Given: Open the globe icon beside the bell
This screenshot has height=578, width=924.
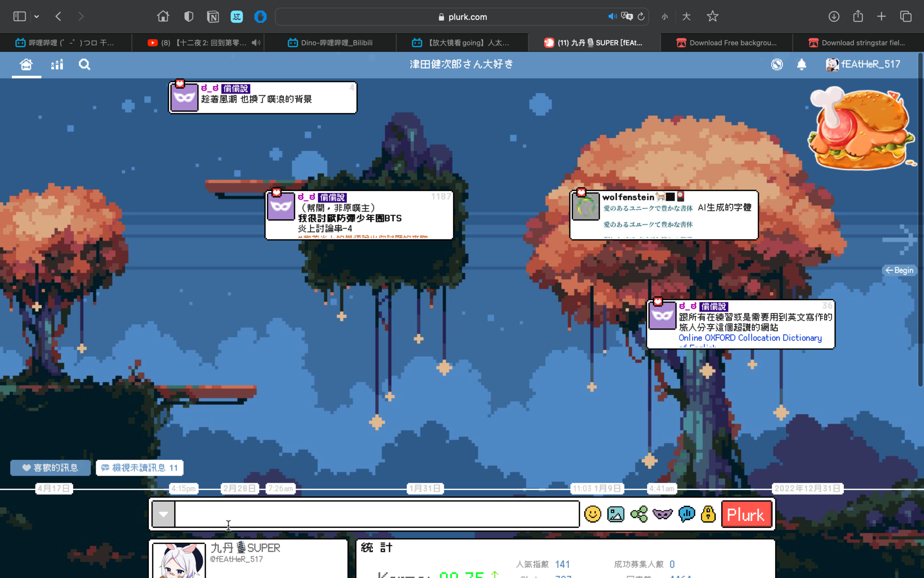Looking at the screenshot, I should 776,65.
